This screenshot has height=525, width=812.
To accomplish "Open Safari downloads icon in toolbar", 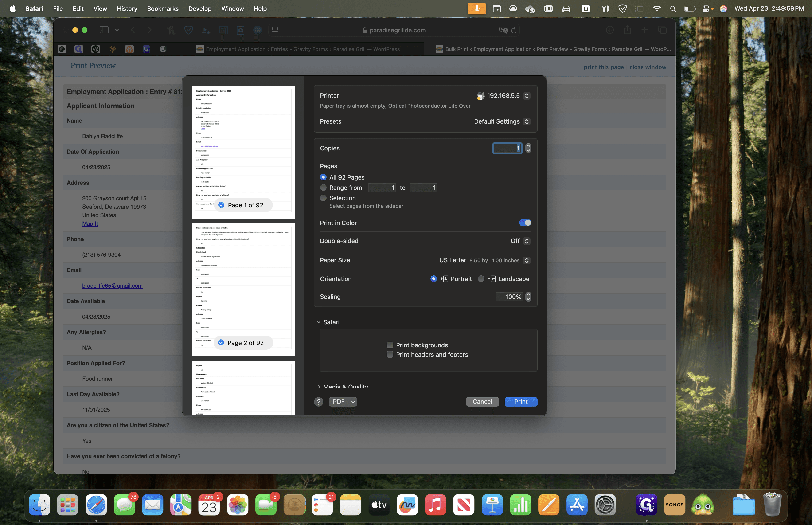I will pyautogui.click(x=610, y=30).
